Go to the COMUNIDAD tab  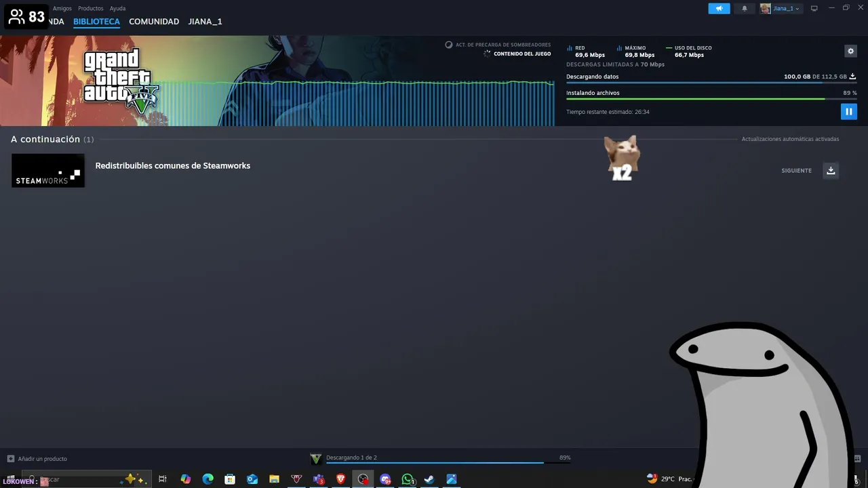[x=154, y=22]
